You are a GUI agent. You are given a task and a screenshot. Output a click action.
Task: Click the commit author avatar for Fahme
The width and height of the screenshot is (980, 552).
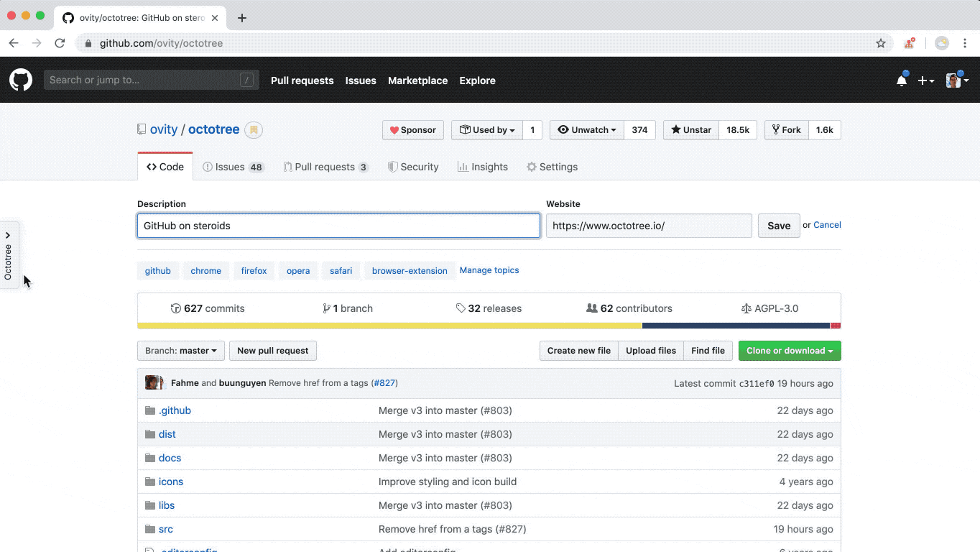pyautogui.click(x=153, y=382)
